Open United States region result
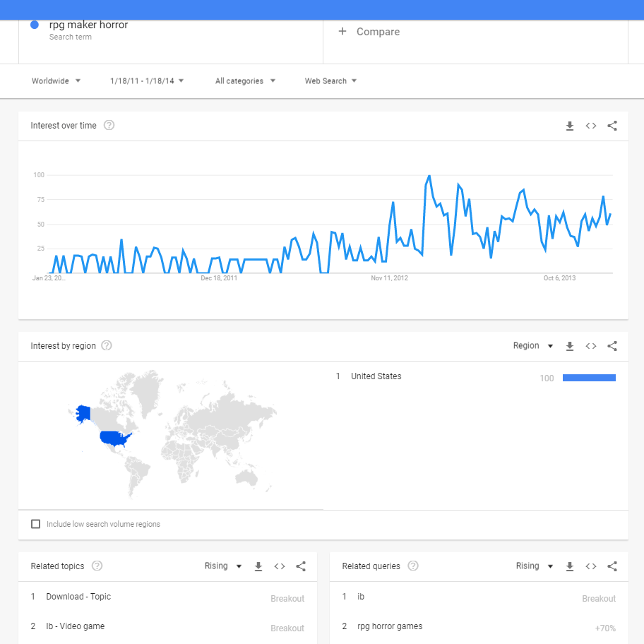The image size is (644, 644). click(x=376, y=376)
